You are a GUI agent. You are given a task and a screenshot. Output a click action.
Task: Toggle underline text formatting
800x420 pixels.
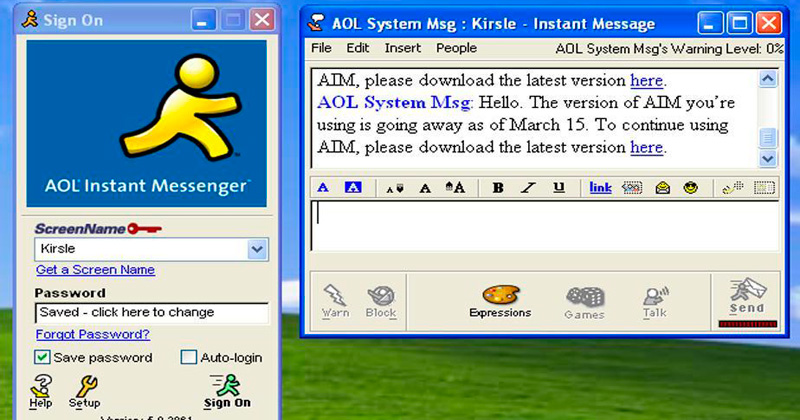point(558,187)
